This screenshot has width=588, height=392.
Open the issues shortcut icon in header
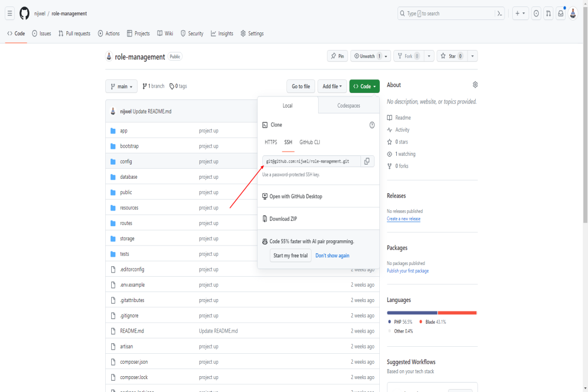[536, 14]
